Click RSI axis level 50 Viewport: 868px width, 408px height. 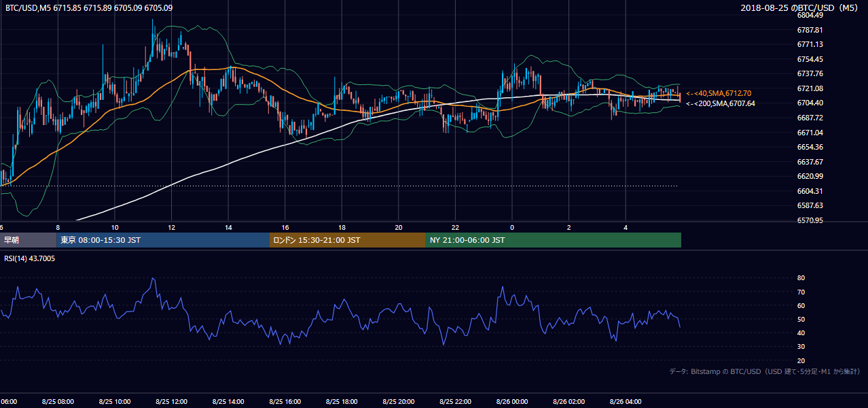[x=801, y=319]
